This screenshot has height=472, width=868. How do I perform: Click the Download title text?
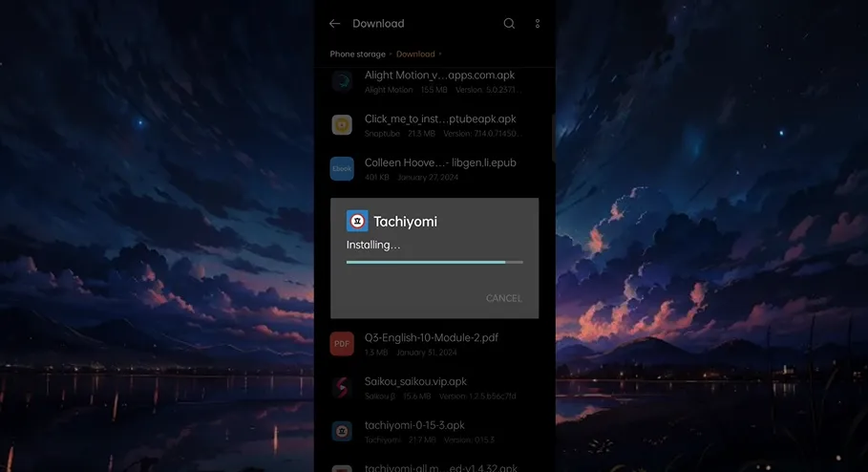tap(378, 23)
